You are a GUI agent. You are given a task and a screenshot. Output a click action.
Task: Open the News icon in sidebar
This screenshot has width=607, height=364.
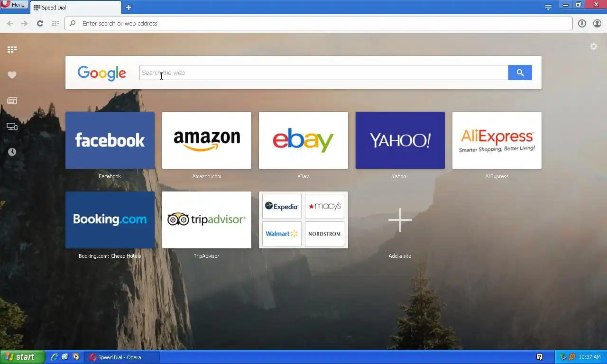pyautogui.click(x=12, y=100)
